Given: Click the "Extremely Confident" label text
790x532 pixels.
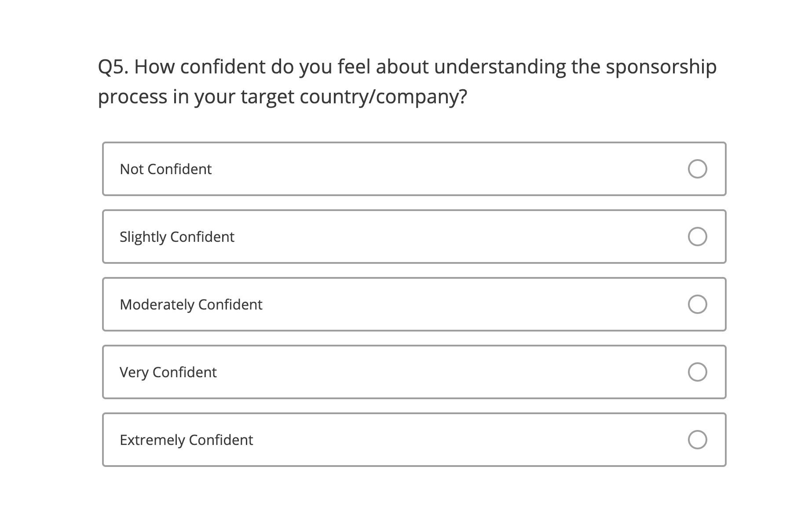Looking at the screenshot, I should (x=186, y=440).
